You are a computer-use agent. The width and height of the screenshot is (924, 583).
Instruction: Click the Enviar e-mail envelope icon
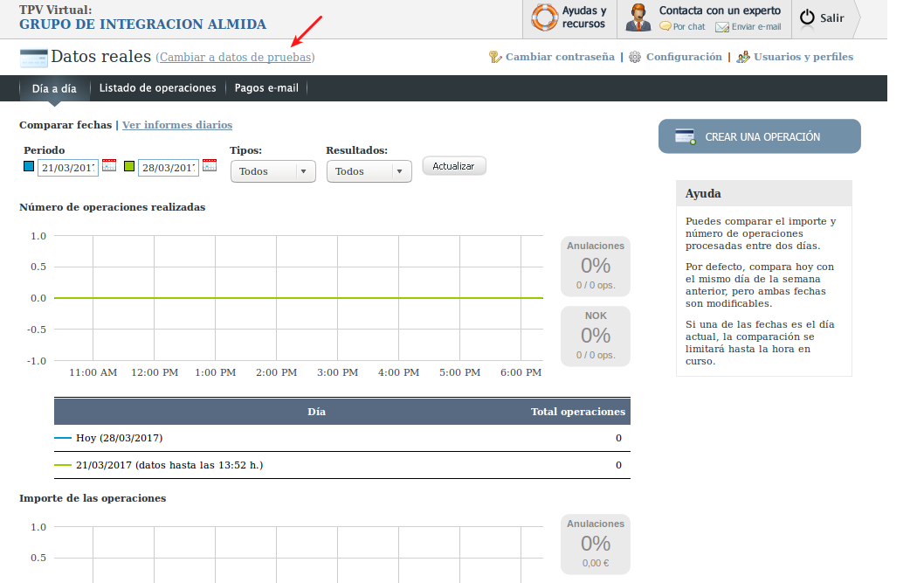tap(722, 27)
